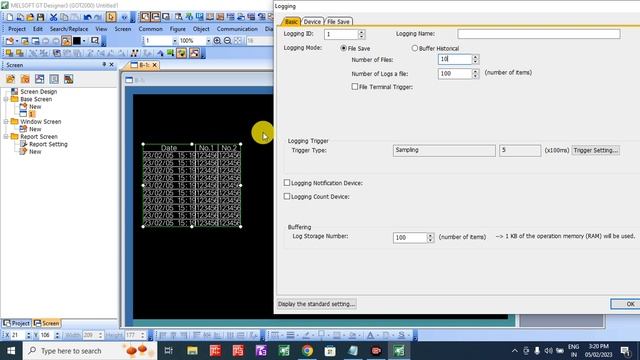Select Screen Design tree item

click(38, 92)
